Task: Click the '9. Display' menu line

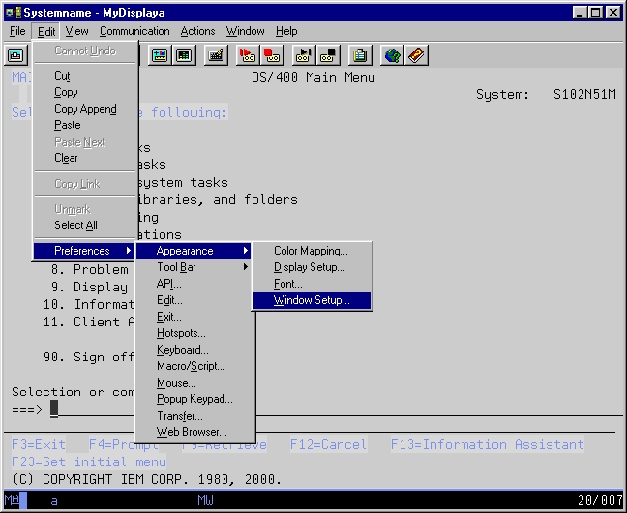Action: [x=90, y=287]
